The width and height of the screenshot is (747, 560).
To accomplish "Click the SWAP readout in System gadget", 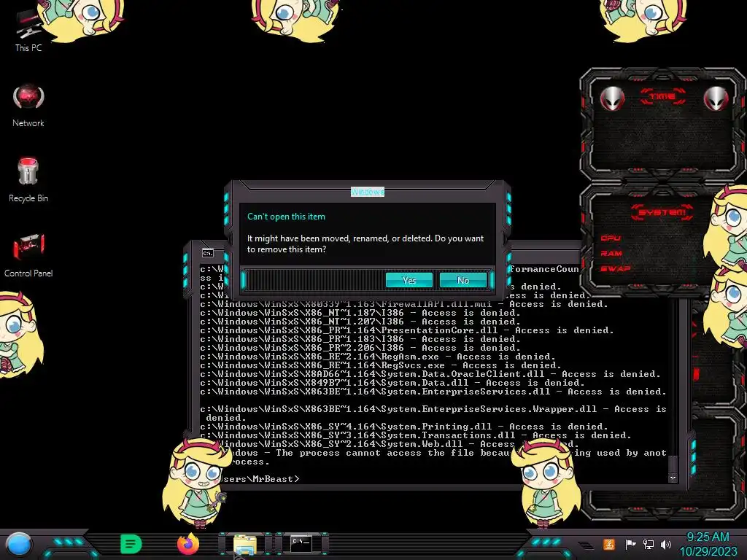I will coord(616,268).
